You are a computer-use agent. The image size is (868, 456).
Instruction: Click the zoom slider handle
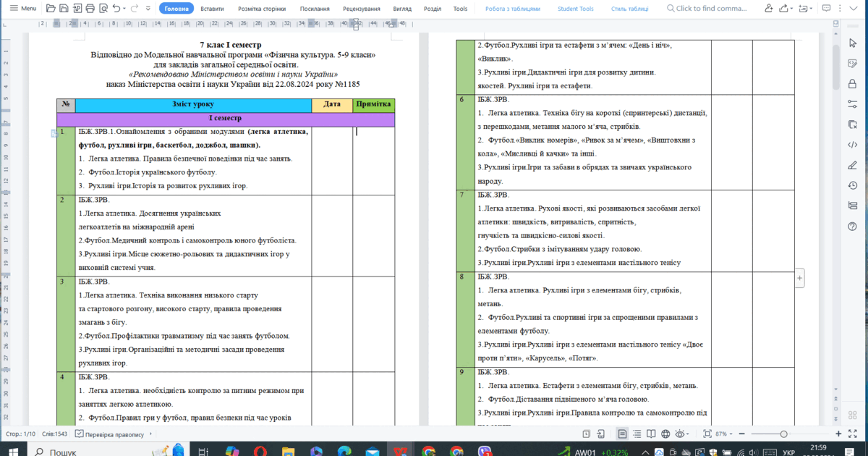(x=783, y=434)
